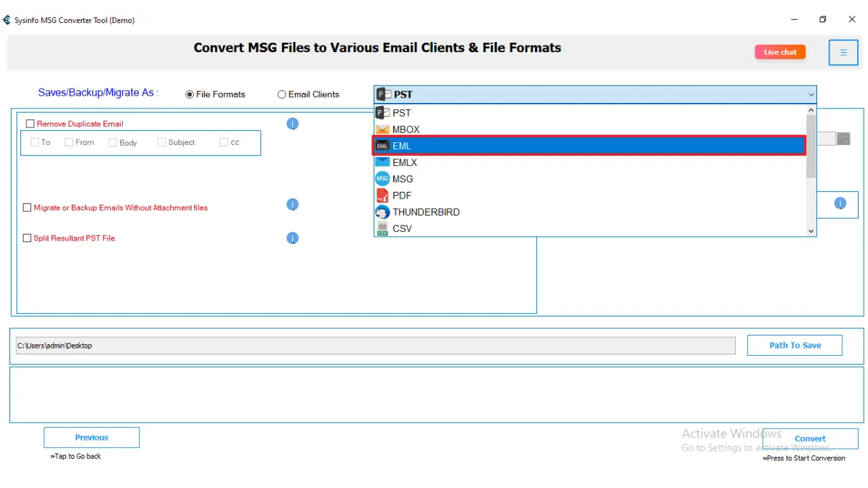Tick the From checkbox
This screenshot has height=488, width=868.
pos(69,142)
